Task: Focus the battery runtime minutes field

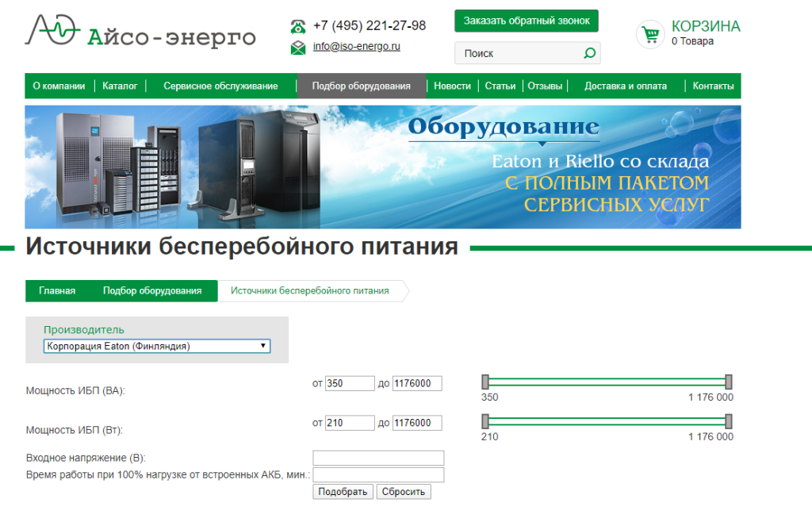Action: (378, 475)
